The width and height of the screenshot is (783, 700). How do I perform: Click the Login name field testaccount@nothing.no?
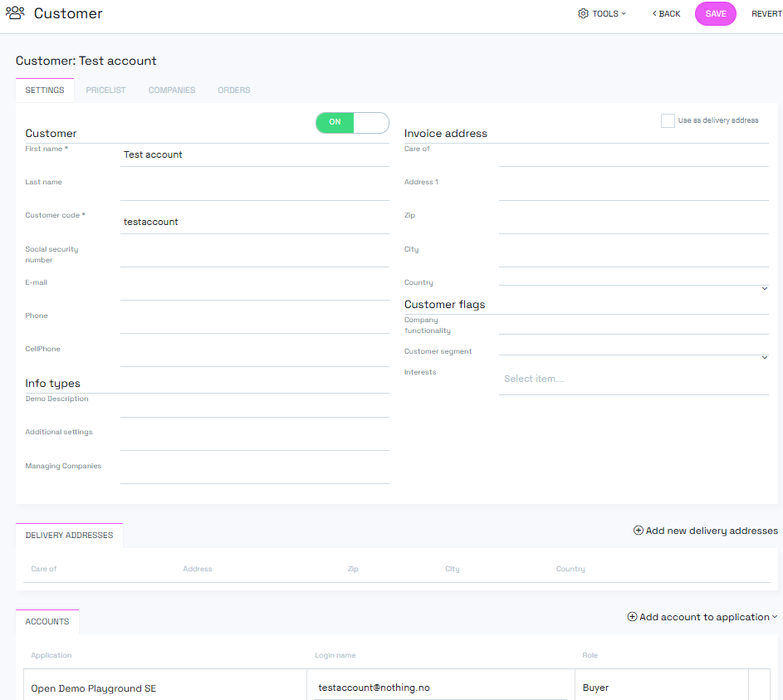point(440,688)
